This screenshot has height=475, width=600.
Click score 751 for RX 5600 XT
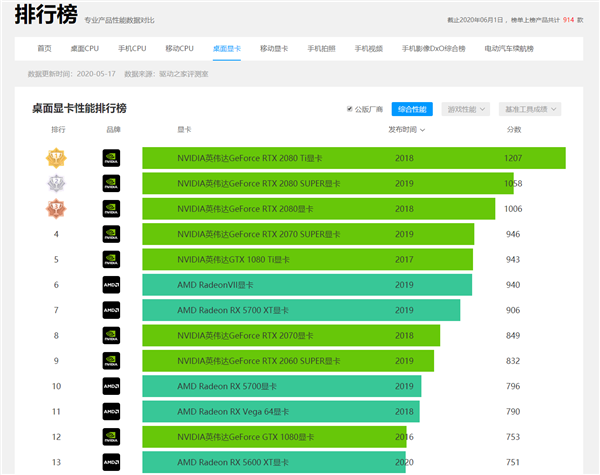point(513,462)
